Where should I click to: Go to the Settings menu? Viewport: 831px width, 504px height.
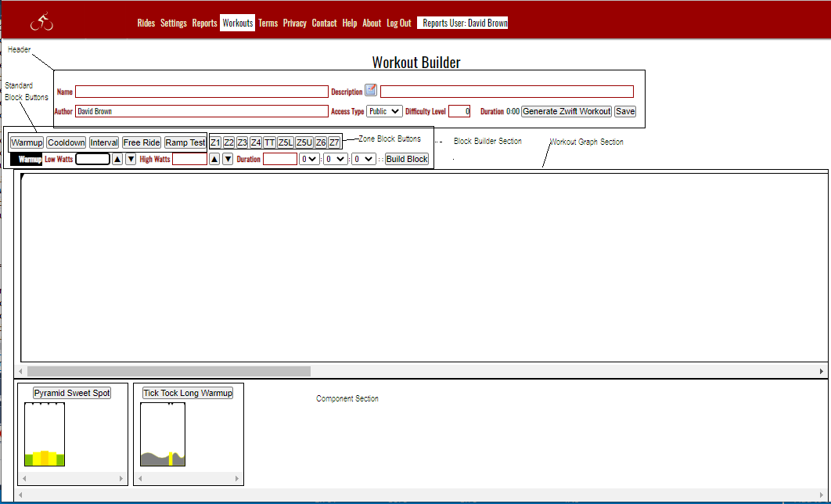pos(174,23)
